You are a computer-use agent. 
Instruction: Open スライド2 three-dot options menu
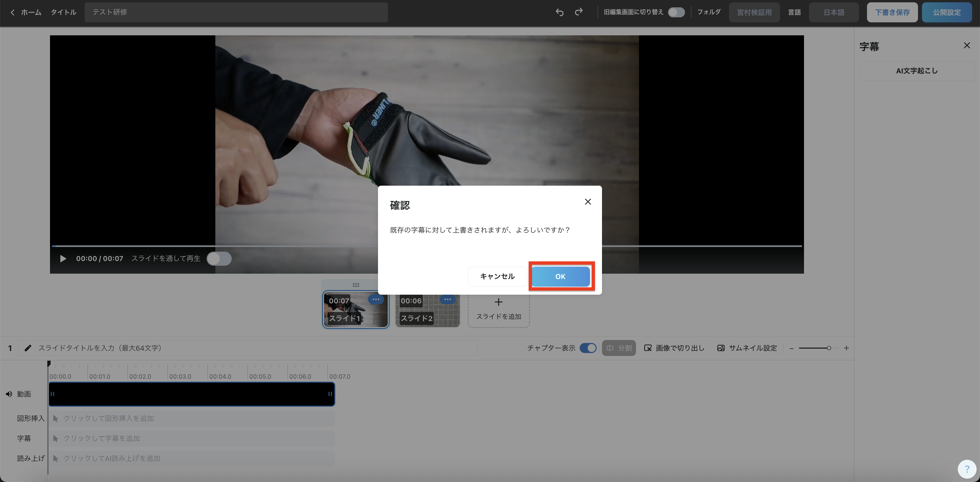tap(447, 299)
